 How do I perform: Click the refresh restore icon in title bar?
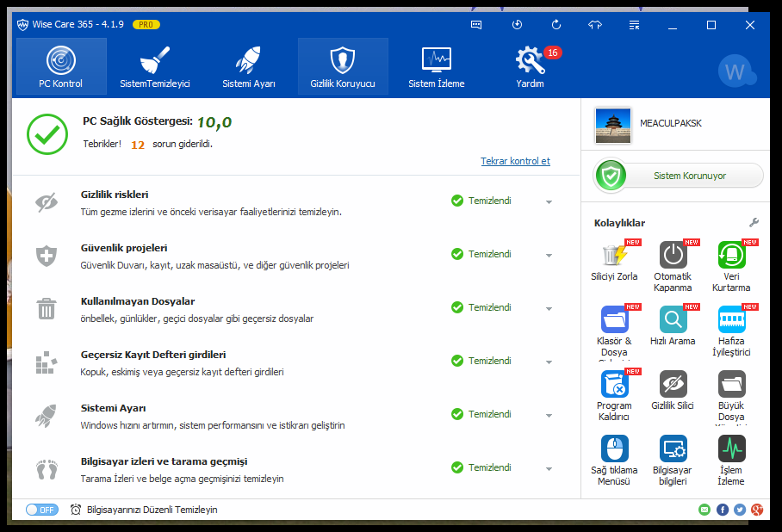pos(556,24)
